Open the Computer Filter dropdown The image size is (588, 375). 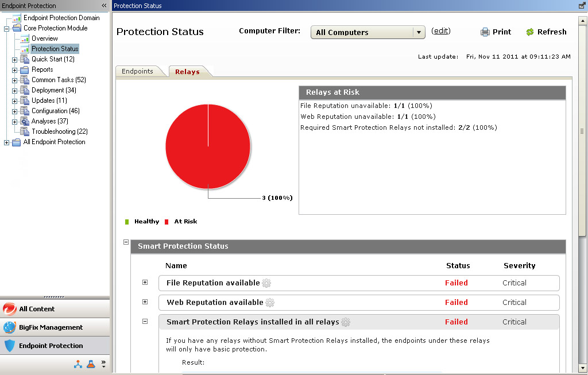pos(419,32)
